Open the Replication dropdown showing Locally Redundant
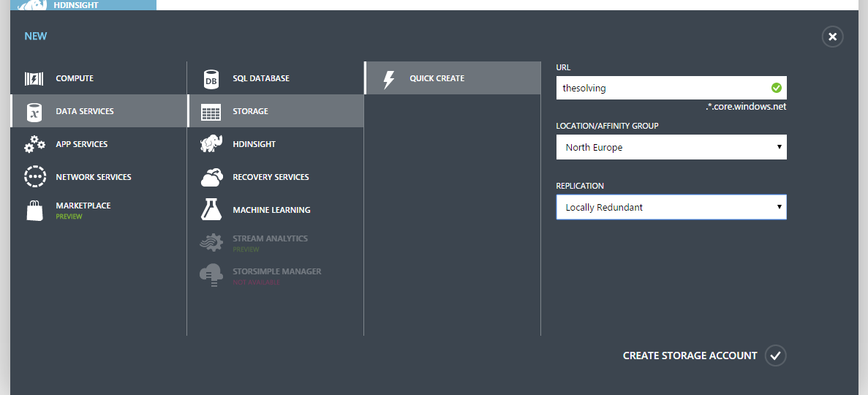 [671, 207]
